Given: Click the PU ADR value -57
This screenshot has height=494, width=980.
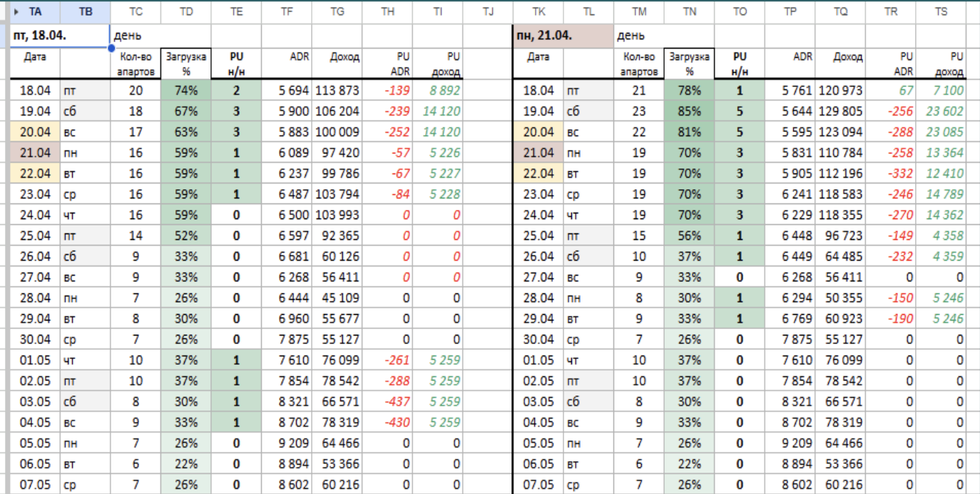Looking at the screenshot, I should (x=387, y=153).
